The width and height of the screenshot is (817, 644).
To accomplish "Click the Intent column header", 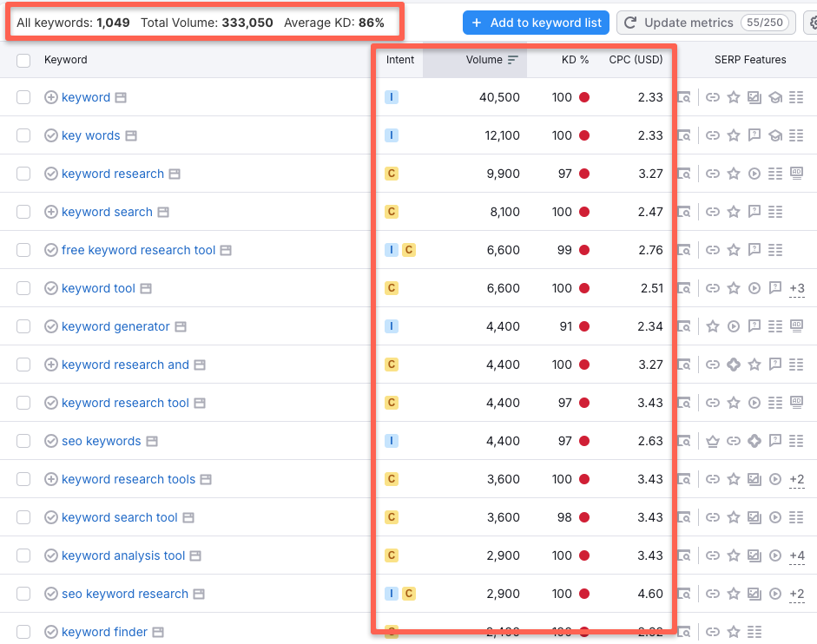I will point(399,59).
